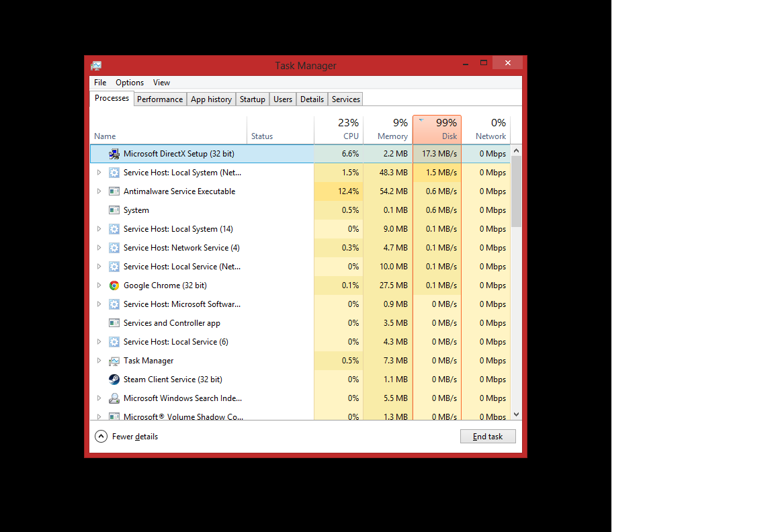Click the Fewer details link
The image size is (774, 532).
(x=135, y=437)
